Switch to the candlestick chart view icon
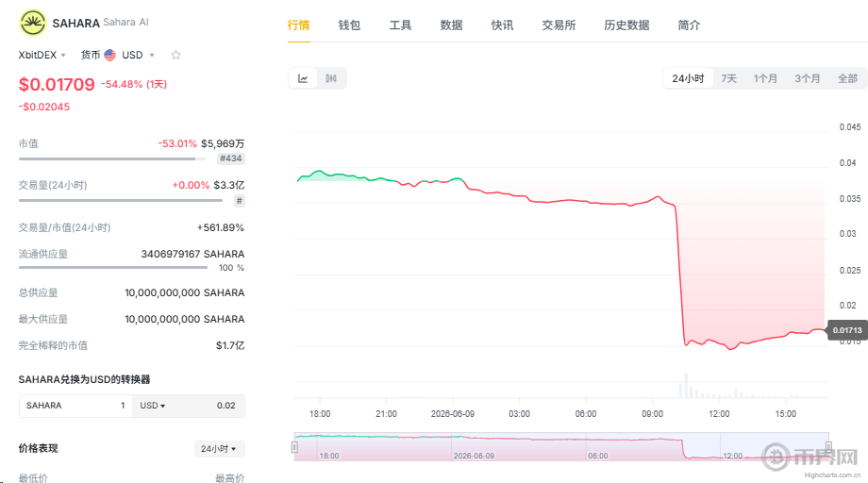 click(331, 78)
